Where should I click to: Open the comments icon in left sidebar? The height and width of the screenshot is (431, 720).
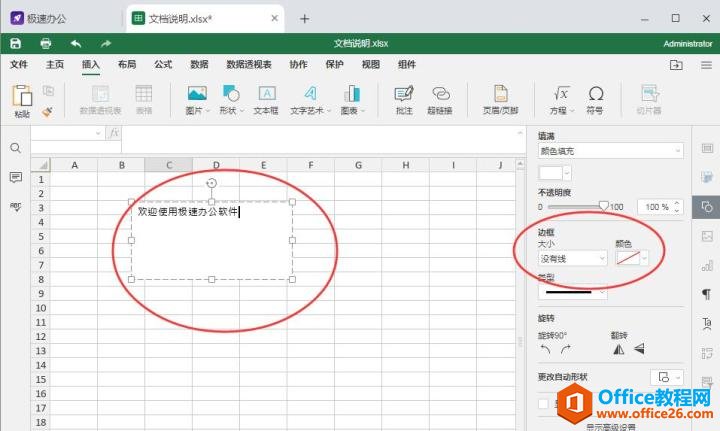tap(16, 177)
